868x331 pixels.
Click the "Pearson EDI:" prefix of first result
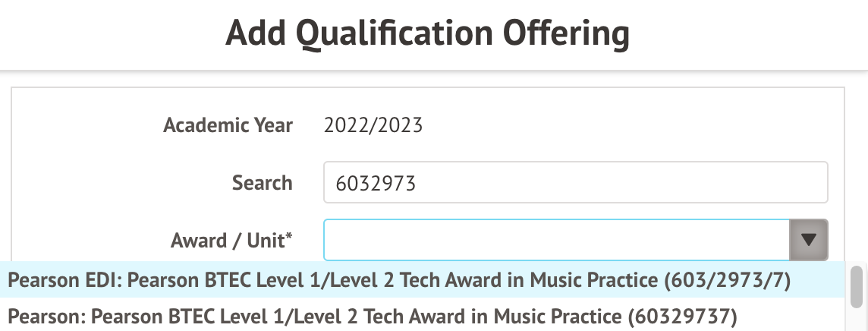64,281
